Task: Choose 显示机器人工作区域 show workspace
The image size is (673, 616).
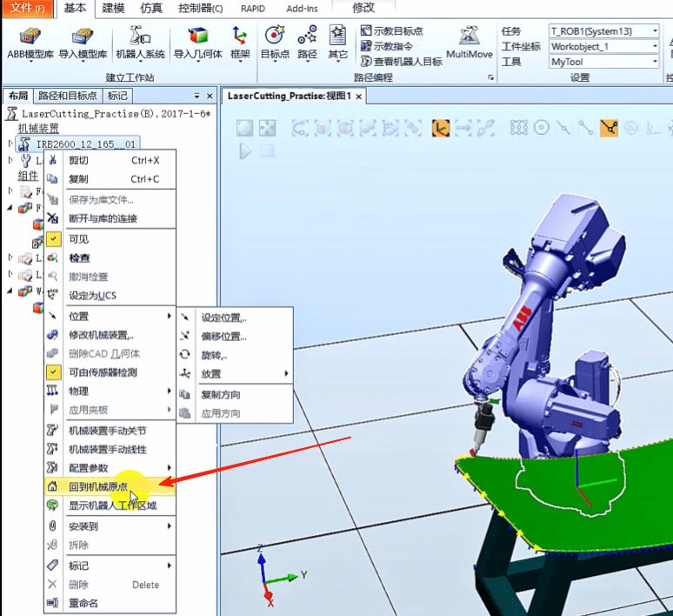Action: click(110, 506)
